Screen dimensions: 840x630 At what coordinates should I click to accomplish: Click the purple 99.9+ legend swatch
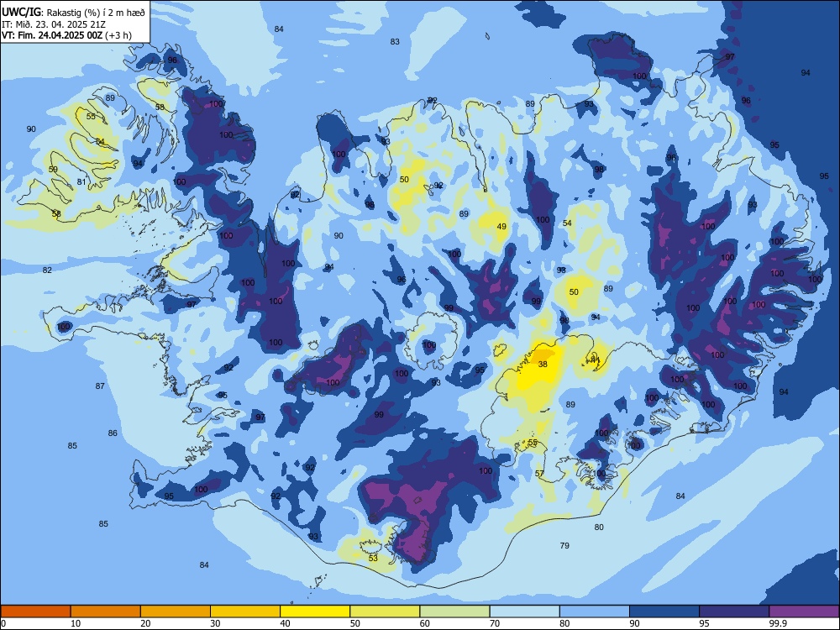[x=804, y=612]
